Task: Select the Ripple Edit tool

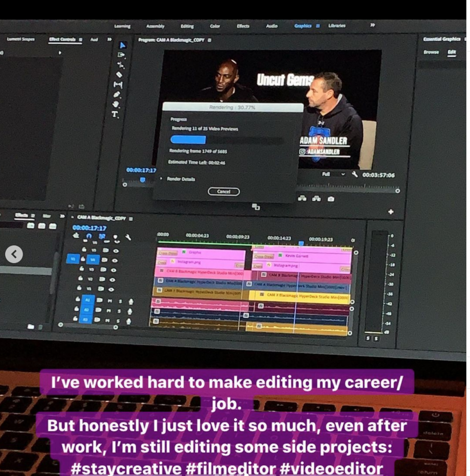Action: [x=120, y=65]
